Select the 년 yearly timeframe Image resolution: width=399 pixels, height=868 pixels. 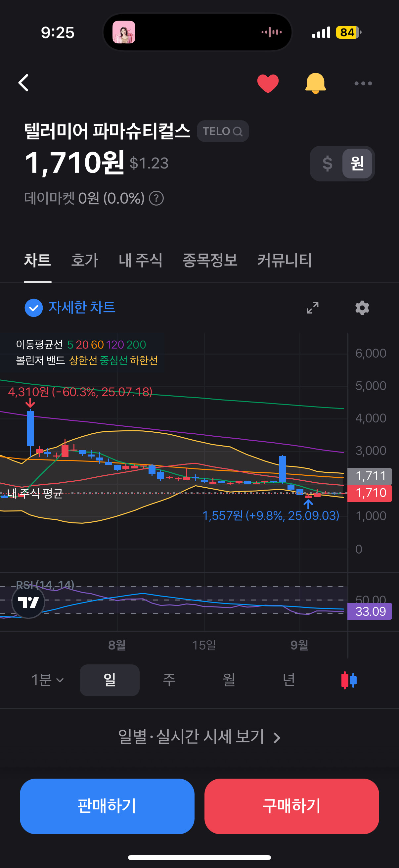(289, 680)
